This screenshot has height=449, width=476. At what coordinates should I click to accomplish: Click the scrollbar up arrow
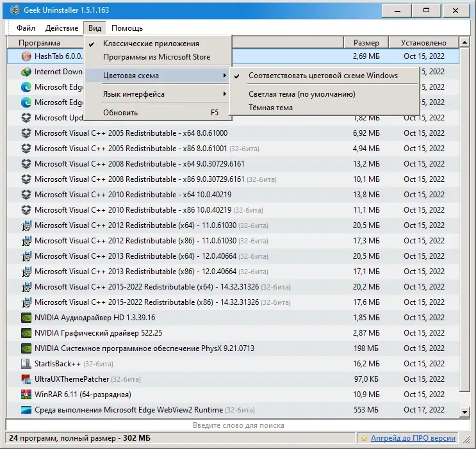point(464,42)
